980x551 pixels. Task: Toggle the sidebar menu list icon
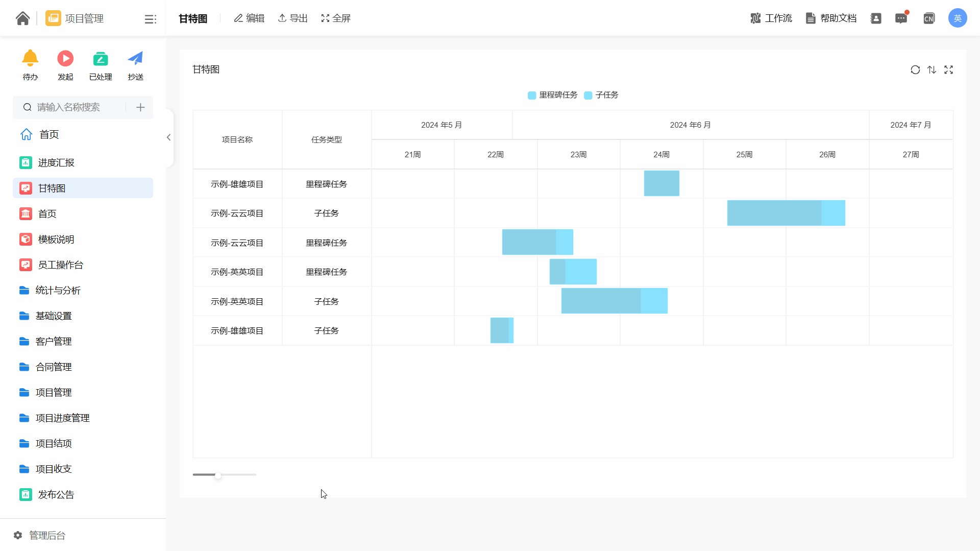[150, 19]
